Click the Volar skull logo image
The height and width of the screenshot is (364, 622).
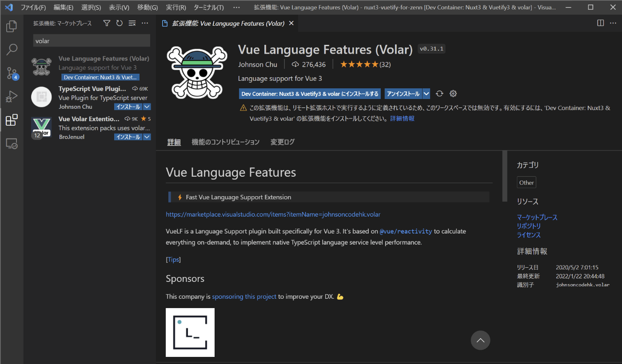196,72
